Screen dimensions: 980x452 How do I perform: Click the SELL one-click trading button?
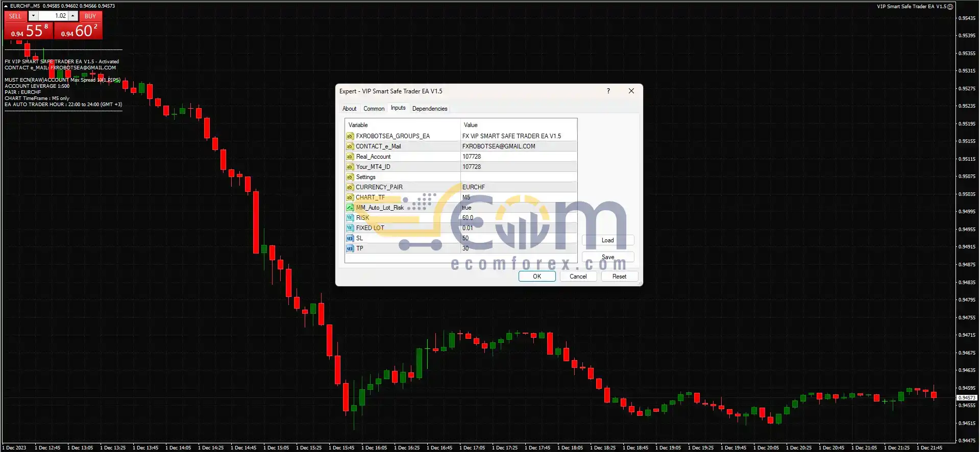(x=15, y=16)
